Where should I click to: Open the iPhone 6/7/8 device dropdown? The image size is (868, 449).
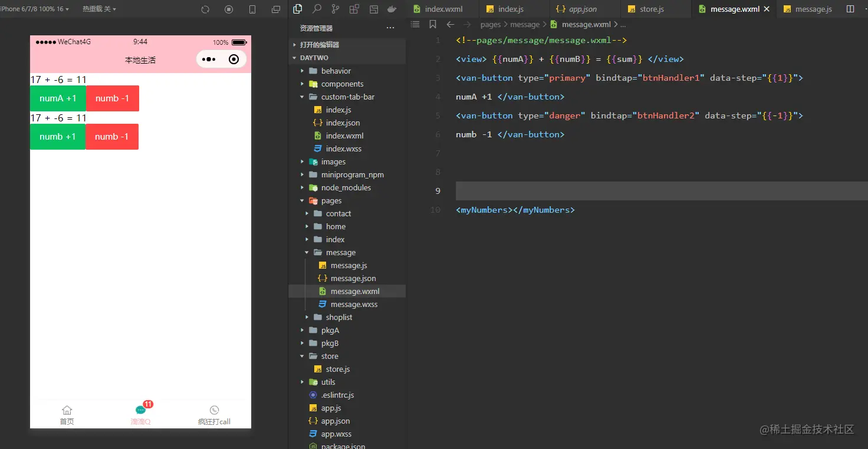34,9
